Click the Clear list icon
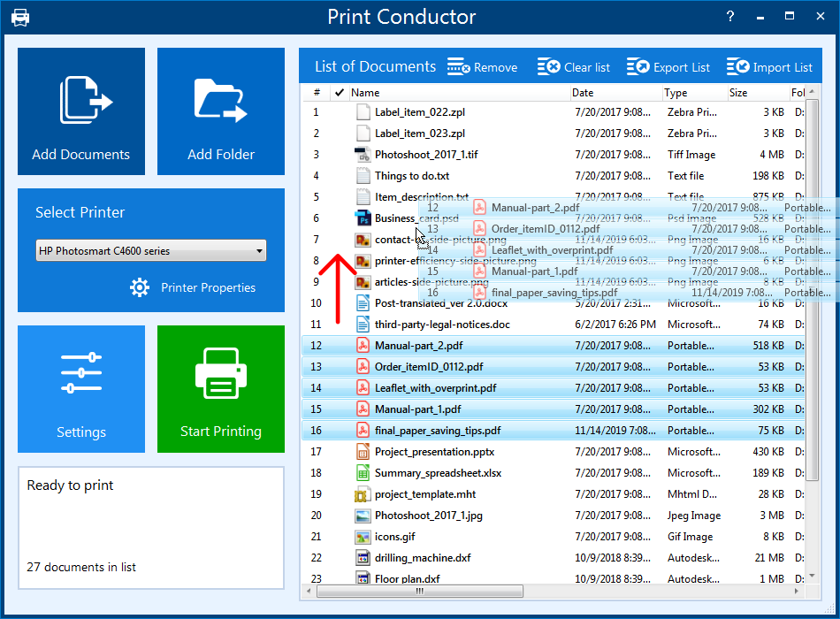840x619 pixels. point(548,67)
